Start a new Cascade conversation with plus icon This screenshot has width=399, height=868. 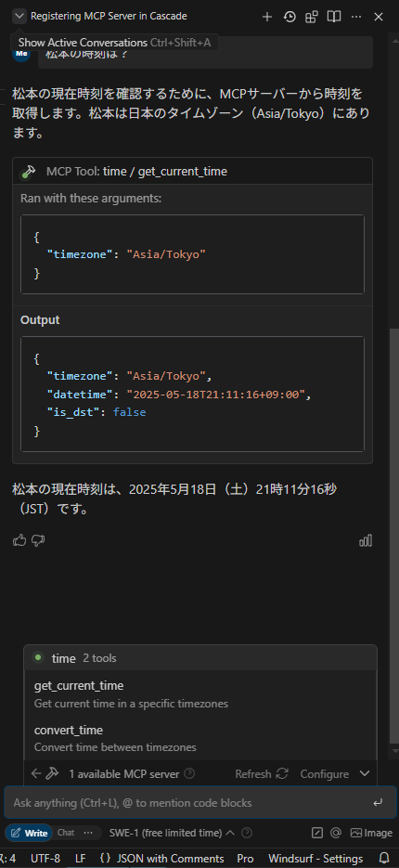pos(266,17)
